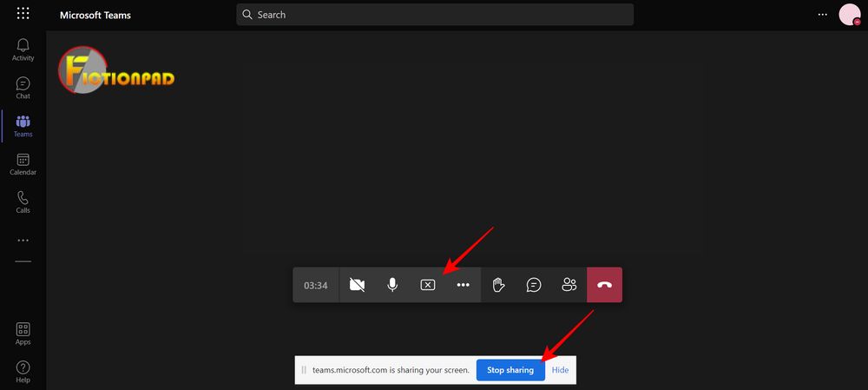Viewport: 868px width, 390px height.
Task: Open the app launcher grid icon
Action: [23, 14]
